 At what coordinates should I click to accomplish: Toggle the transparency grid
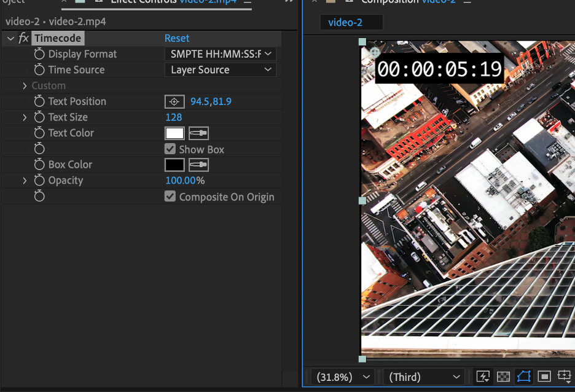pyautogui.click(x=503, y=377)
